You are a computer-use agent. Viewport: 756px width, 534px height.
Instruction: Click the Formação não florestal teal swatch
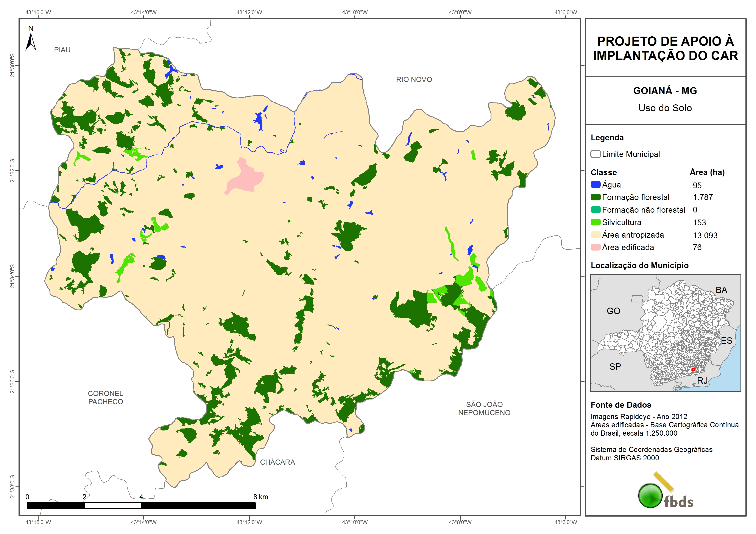[595, 210]
